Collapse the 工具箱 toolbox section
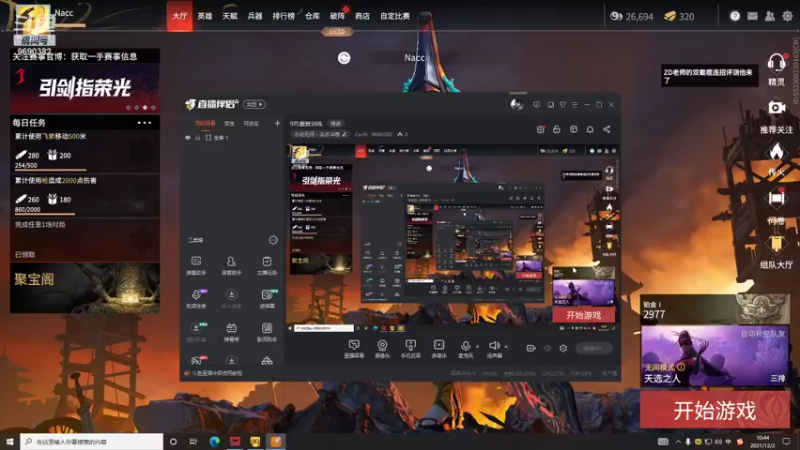The height and width of the screenshot is (450, 800). pyautogui.click(x=273, y=240)
